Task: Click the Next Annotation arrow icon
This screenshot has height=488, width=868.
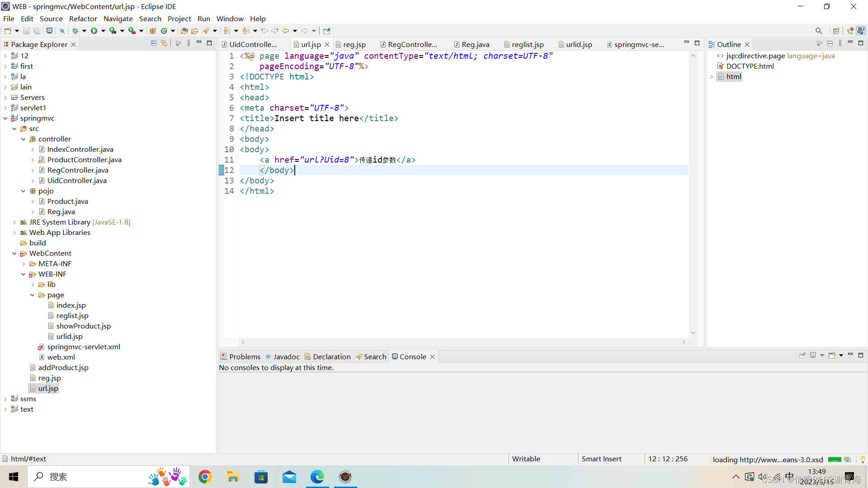Action: (x=226, y=31)
